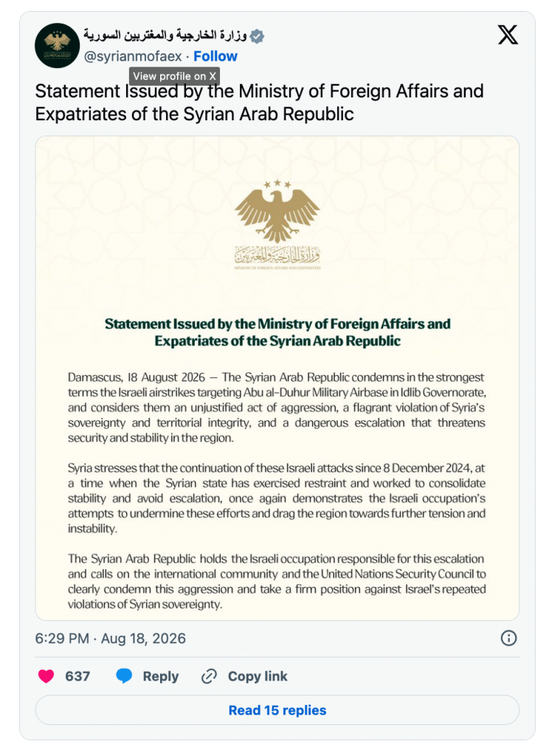549x756 pixels.
Task: Click the golden eagle emblem in statement
Action: pyautogui.click(x=277, y=212)
